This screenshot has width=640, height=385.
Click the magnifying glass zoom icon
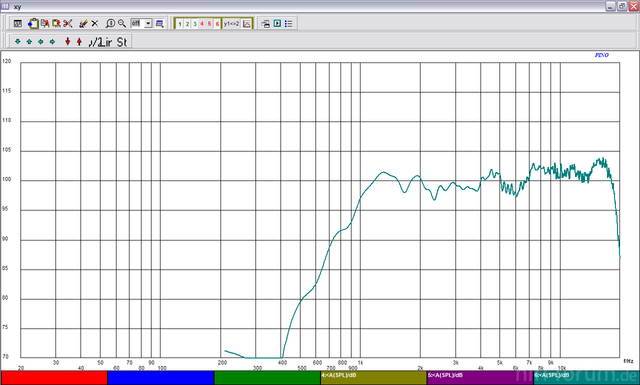tap(122, 24)
